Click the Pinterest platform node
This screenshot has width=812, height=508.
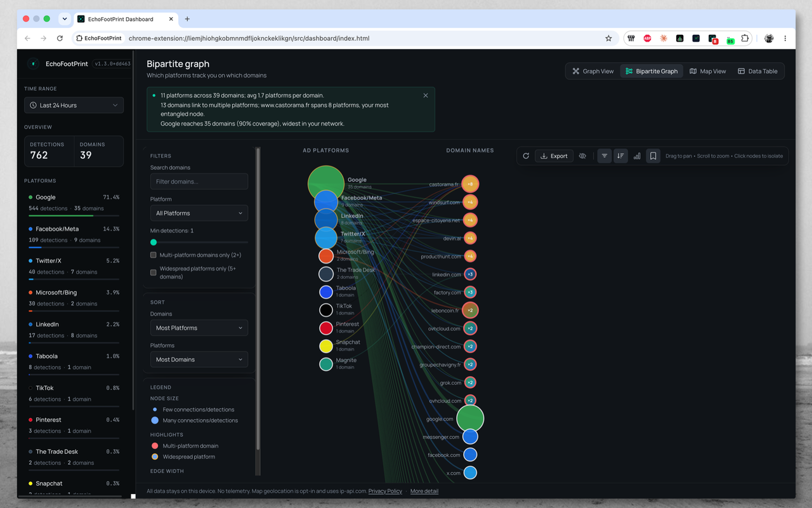326,328
